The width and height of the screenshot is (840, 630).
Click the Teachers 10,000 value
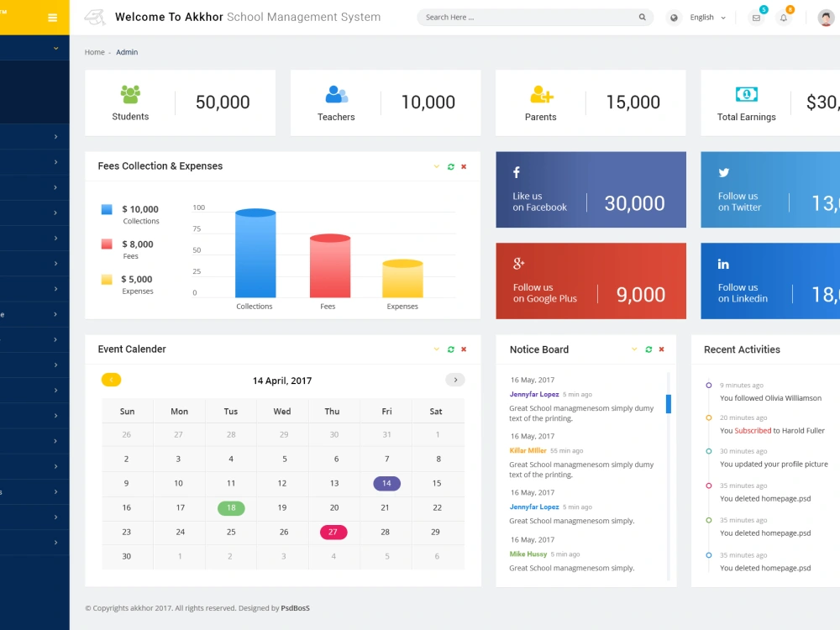click(428, 102)
